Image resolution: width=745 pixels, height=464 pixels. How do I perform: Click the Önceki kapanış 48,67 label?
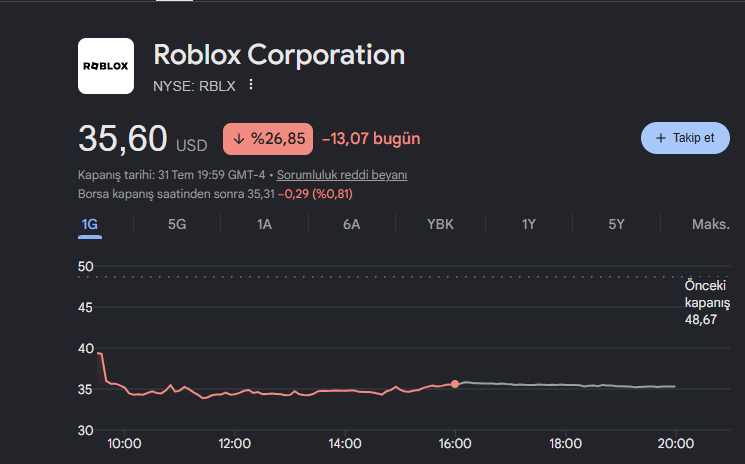point(707,303)
